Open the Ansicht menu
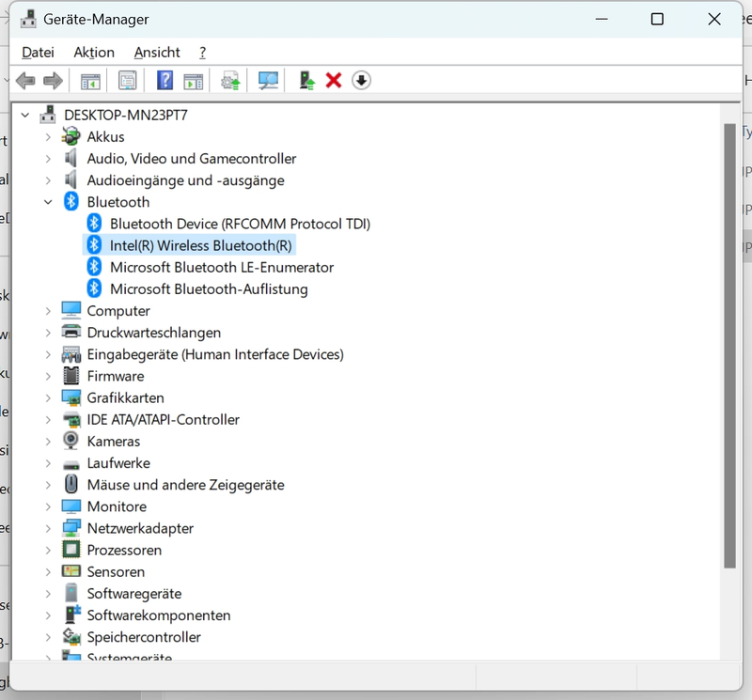The image size is (752, 700). pyautogui.click(x=157, y=53)
